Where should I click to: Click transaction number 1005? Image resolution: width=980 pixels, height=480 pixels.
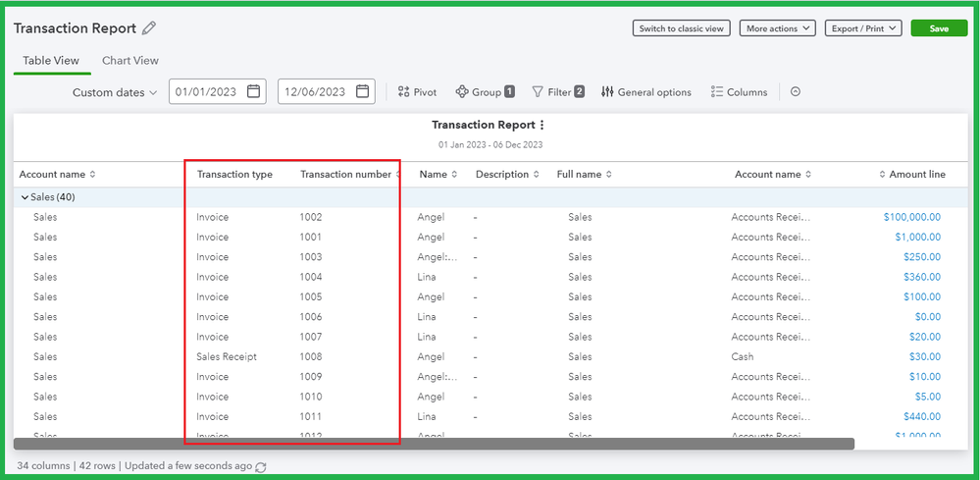(x=311, y=296)
